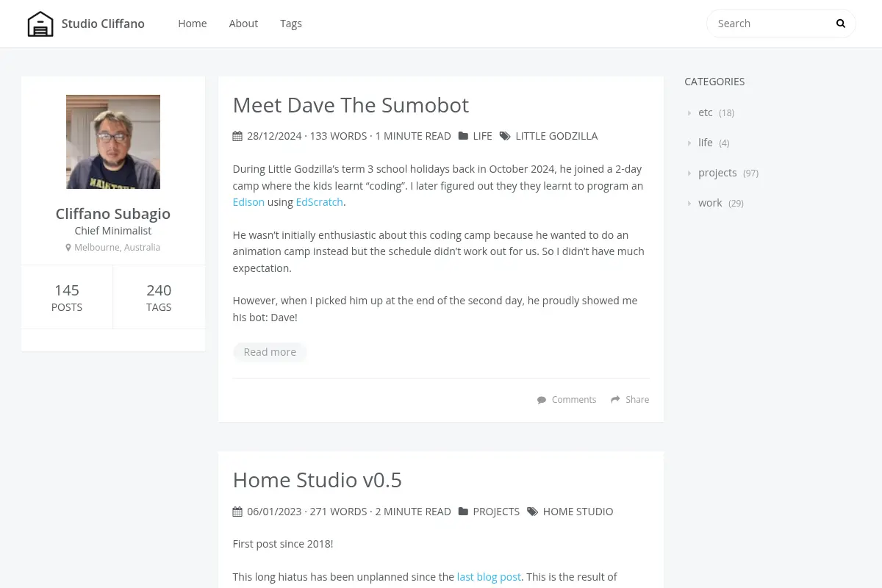The width and height of the screenshot is (882, 588).
Task: Follow the Edison link
Action: click(x=248, y=202)
